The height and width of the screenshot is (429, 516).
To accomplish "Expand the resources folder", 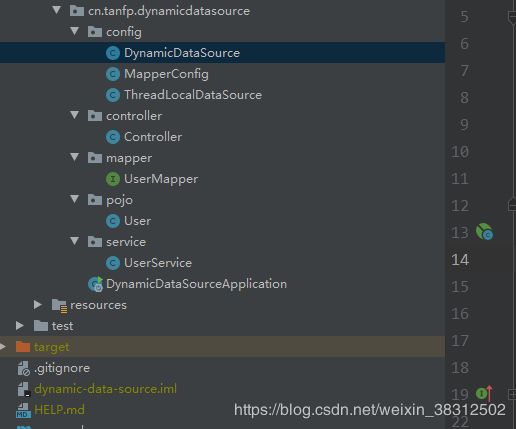I will (x=38, y=305).
